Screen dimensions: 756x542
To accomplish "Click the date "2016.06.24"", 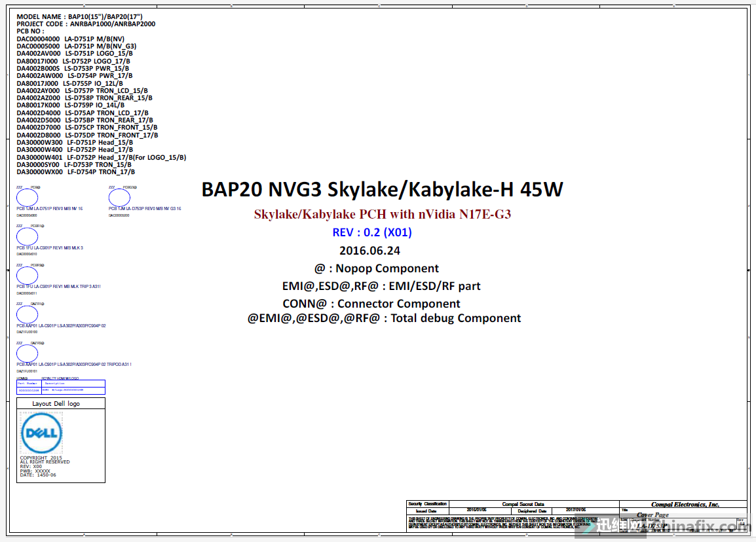I will 369,251.
